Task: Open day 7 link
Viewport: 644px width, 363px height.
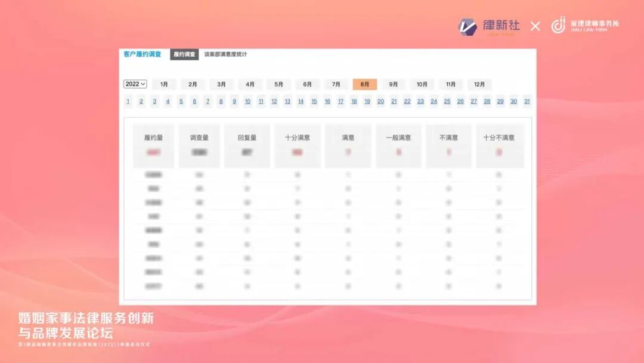Action: pyautogui.click(x=208, y=101)
